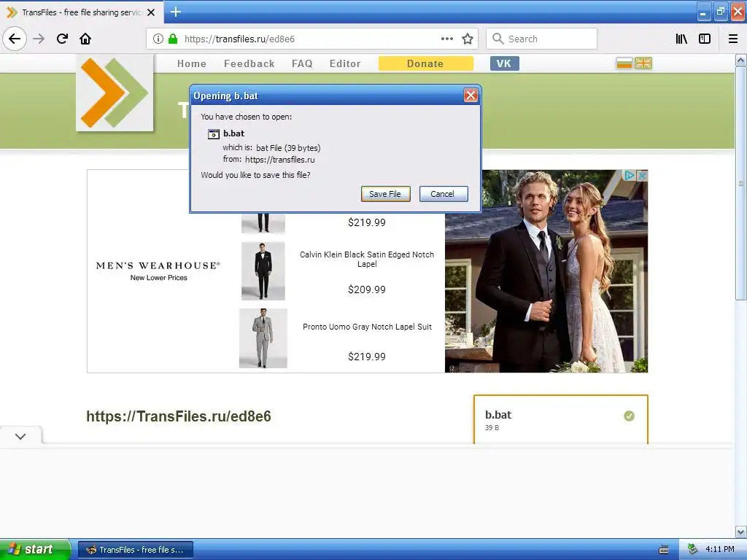Image resolution: width=747 pixels, height=560 pixels.
Task: Click the scrollbar up arrow
Action: pos(740,61)
